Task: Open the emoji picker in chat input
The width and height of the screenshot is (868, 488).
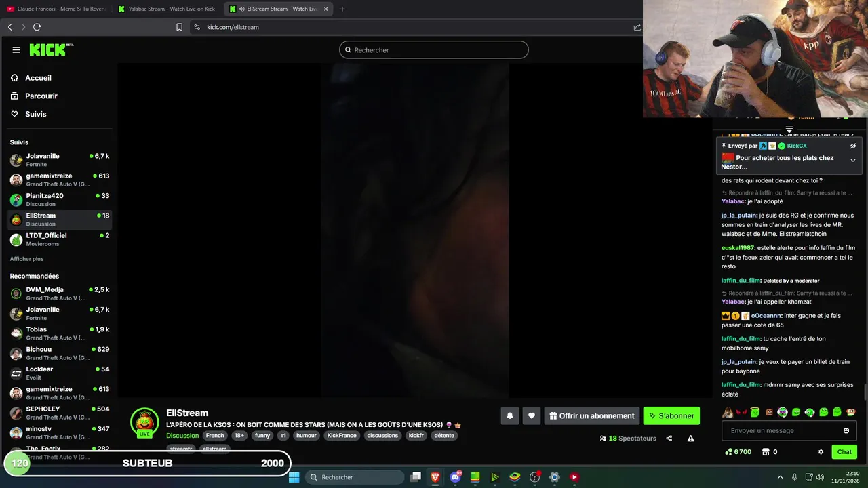Action: [846, 430]
